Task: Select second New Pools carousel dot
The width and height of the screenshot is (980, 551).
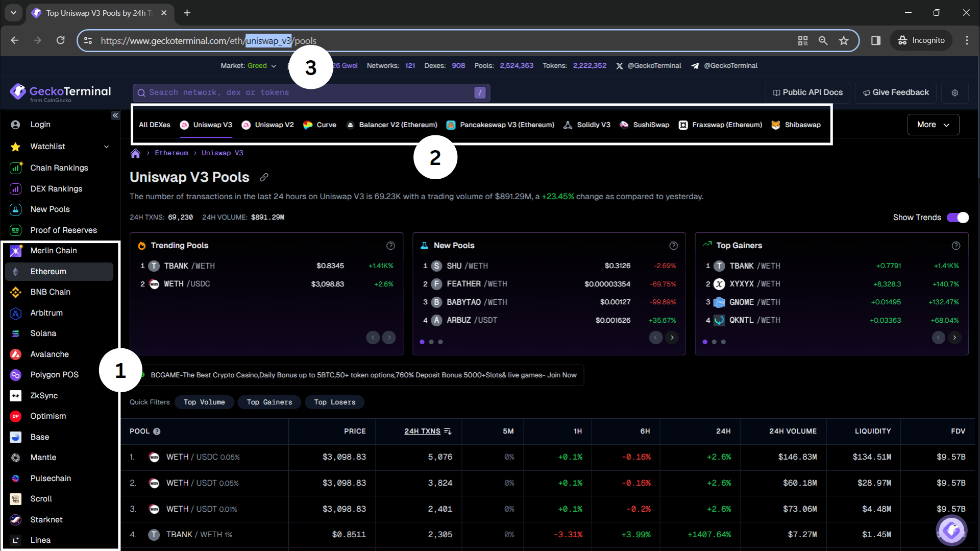Action: [431, 342]
